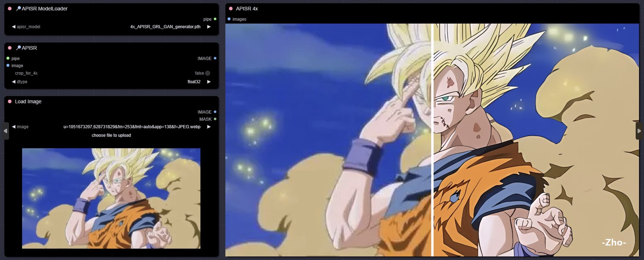Click the IMAGE output connector on APISR node
This screenshot has height=260, width=644.
point(215,58)
